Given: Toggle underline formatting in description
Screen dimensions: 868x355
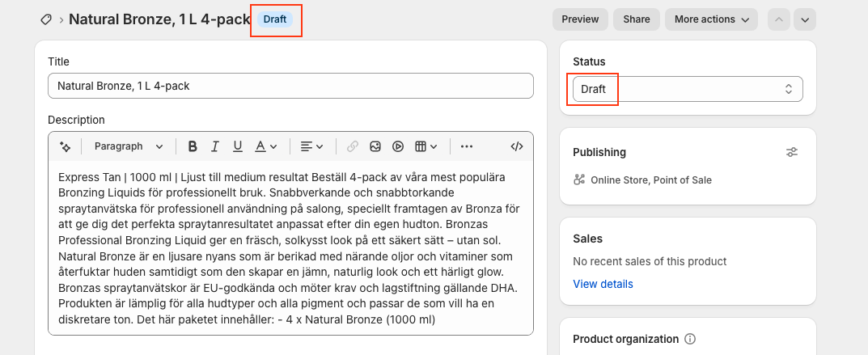Looking at the screenshot, I should pyautogui.click(x=238, y=146).
